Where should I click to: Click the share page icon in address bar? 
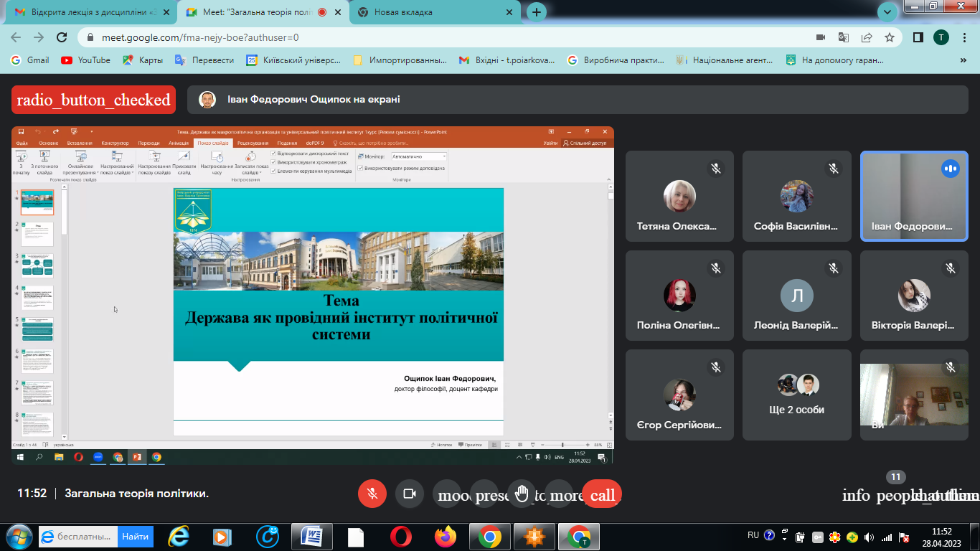(x=867, y=37)
